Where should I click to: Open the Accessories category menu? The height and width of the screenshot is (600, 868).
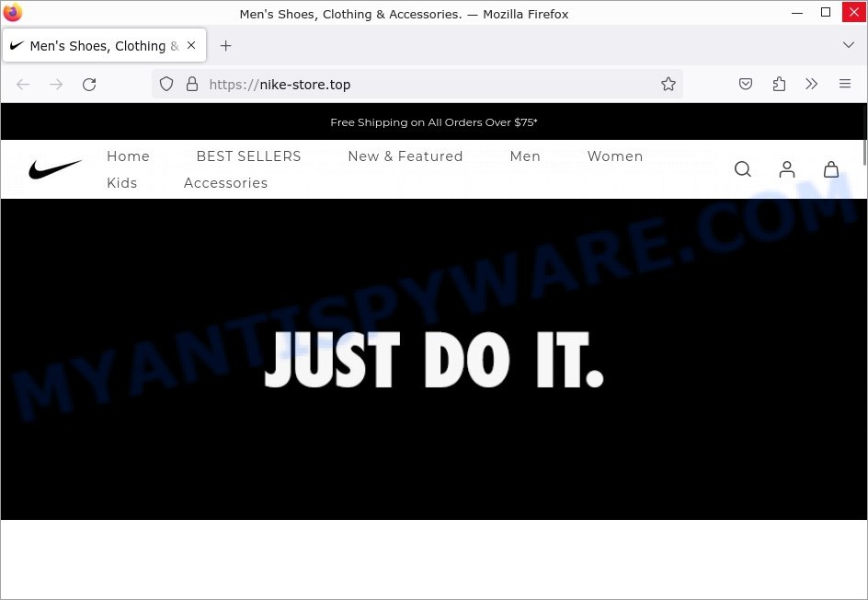pyautogui.click(x=225, y=183)
